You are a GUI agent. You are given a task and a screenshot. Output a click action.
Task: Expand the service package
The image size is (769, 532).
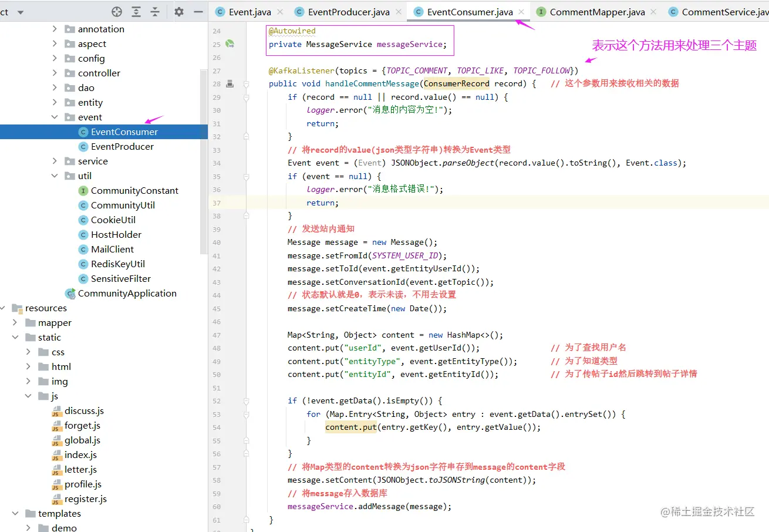pos(55,161)
